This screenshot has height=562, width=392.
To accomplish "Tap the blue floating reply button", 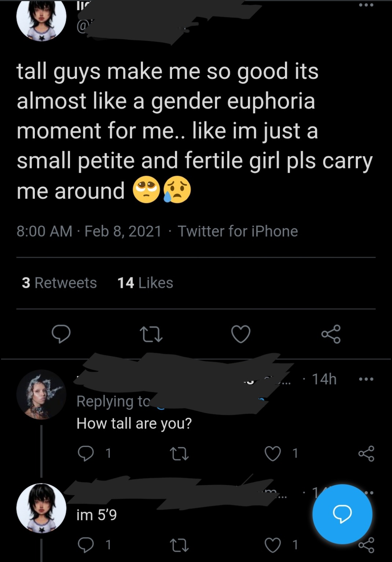I will (342, 514).
